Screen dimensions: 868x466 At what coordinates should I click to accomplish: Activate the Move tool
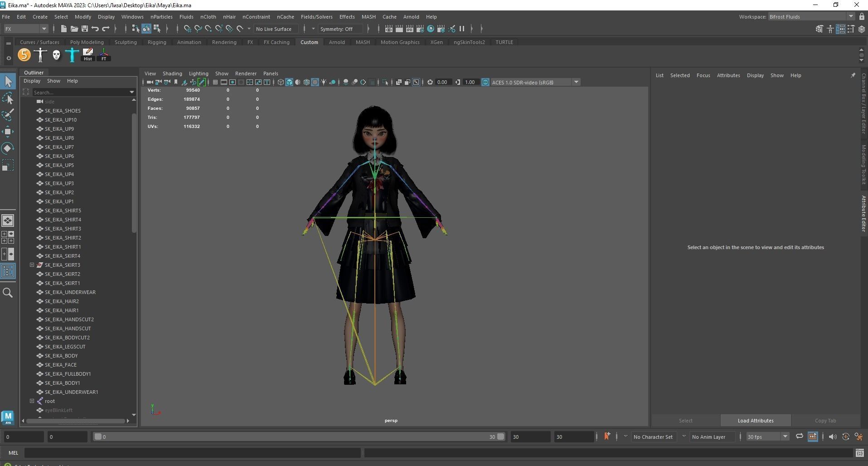(x=8, y=132)
